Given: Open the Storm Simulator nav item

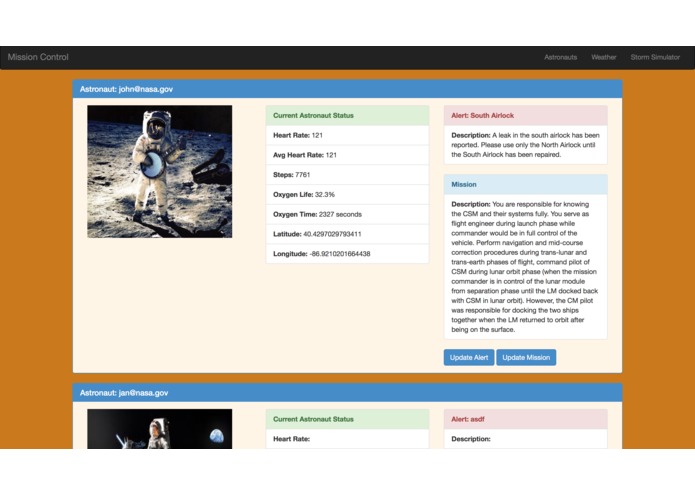Looking at the screenshot, I should coord(655,57).
